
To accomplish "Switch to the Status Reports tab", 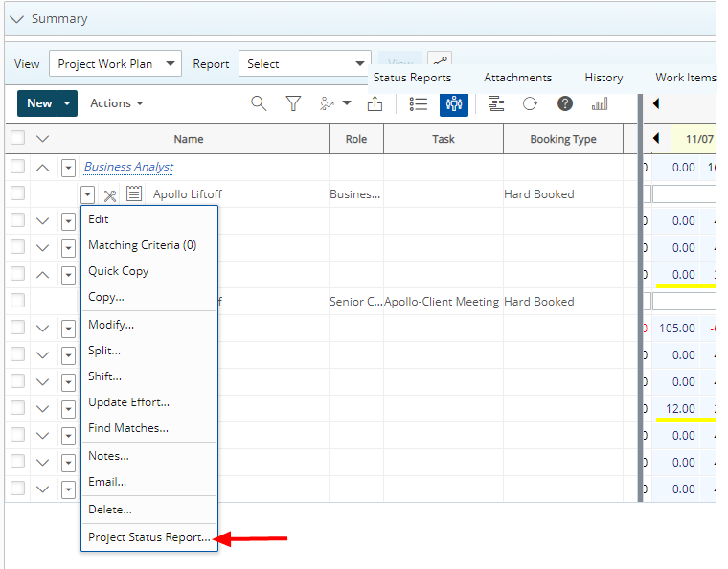I will 412,78.
